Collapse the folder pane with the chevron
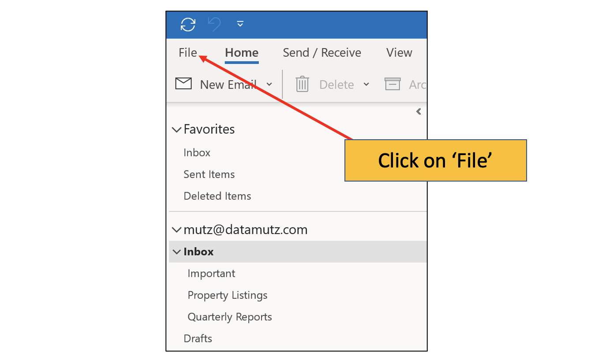The height and width of the screenshot is (364, 606). [418, 111]
